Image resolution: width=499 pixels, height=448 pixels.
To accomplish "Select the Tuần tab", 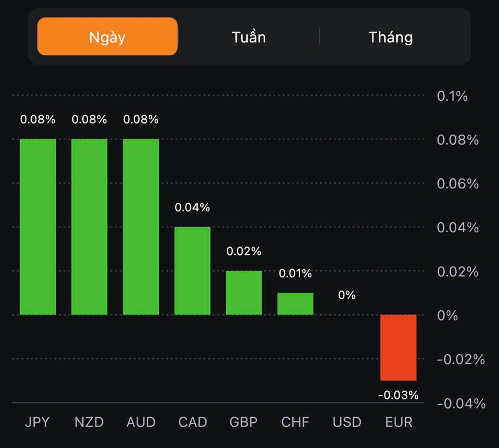I will [248, 37].
